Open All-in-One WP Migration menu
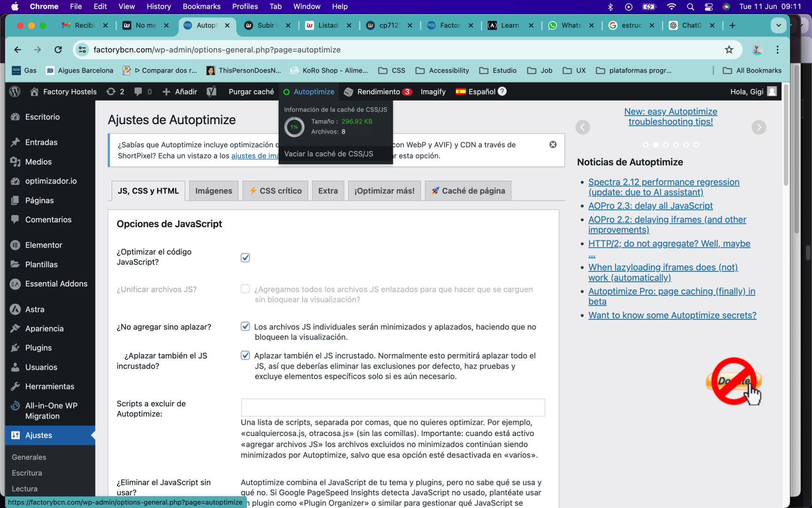 click(x=51, y=411)
